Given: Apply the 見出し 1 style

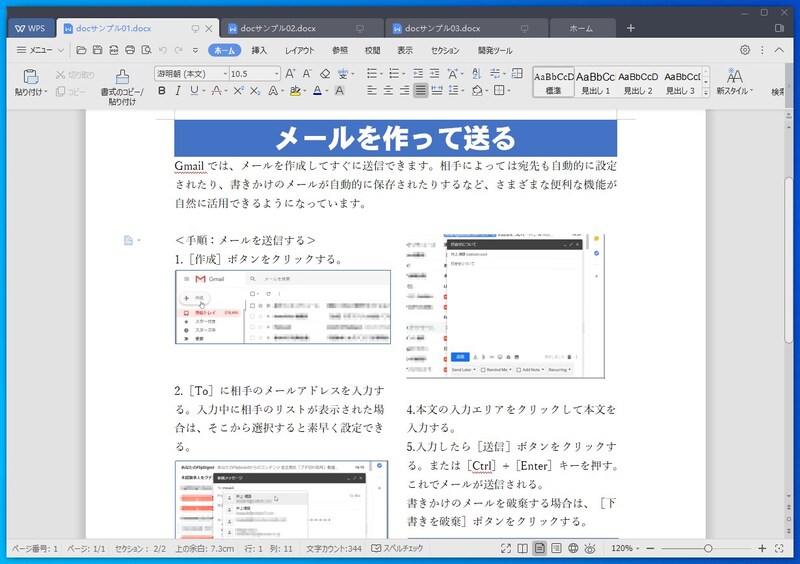Looking at the screenshot, I should 596,82.
